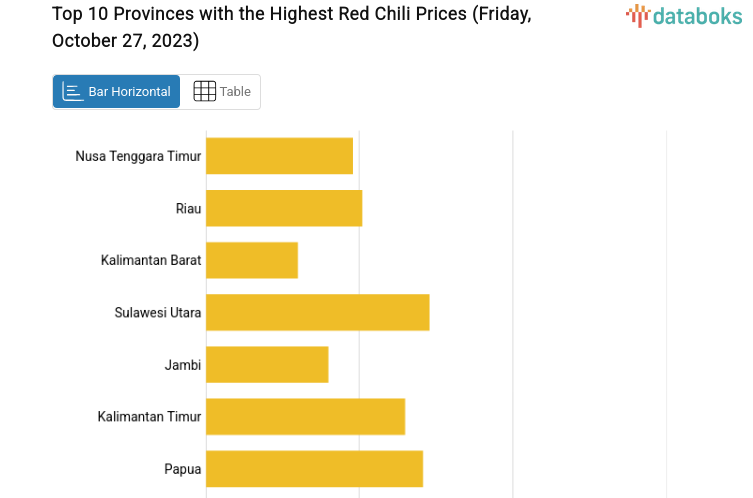This screenshot has height=498, width=753.
Task: Switch to Table view tab
Action: click(x=221, y=91)
